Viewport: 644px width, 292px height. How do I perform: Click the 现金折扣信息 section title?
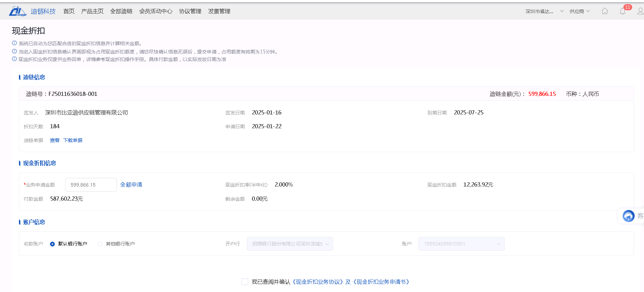pos(40,163)
